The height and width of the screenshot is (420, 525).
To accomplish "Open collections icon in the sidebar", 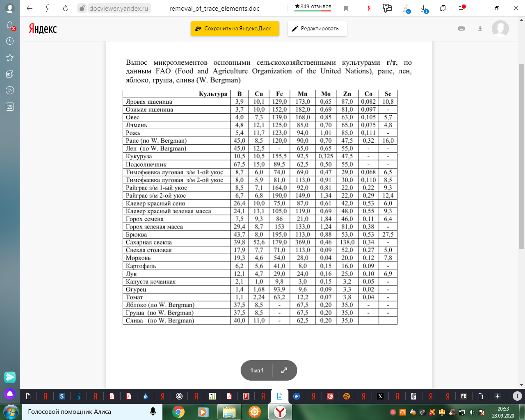I will [10, 74].
